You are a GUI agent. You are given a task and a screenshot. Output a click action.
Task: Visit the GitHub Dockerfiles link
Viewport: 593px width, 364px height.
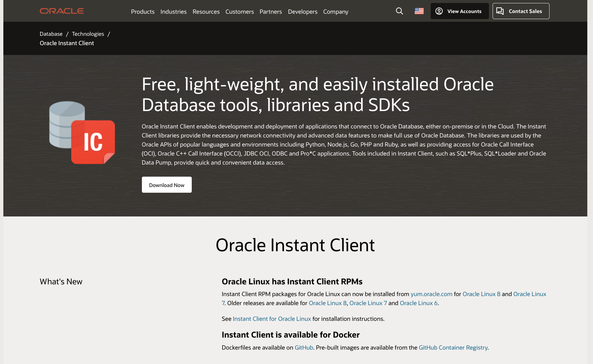click(304, 347)
